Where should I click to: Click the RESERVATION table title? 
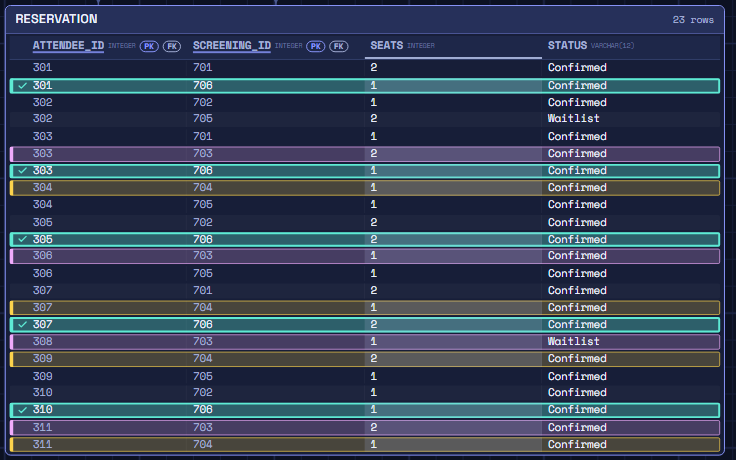[x=56, y=19]
